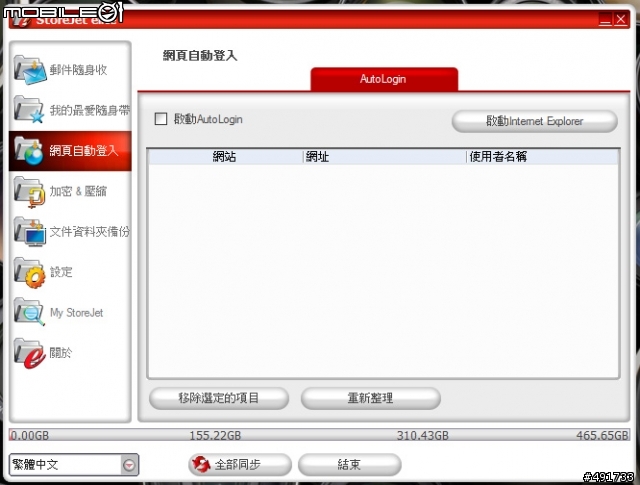Go to 加密 & 壓縮 label
The image size is (640, 485).
click(78, 191)
